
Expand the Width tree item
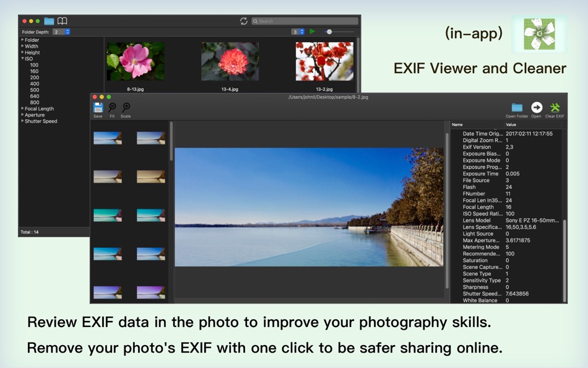(22, 46)
